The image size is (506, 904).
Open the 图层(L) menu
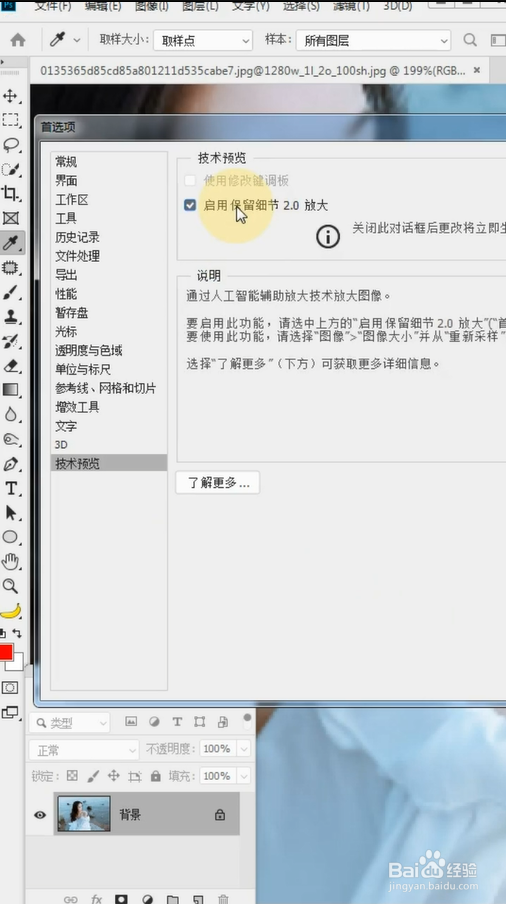click(200, 6)
